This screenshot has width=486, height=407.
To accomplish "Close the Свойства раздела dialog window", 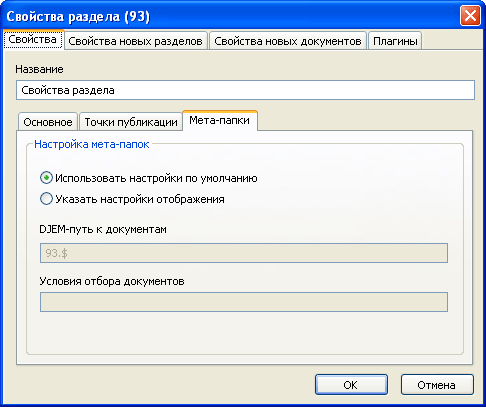I will (x=470, y=16).
